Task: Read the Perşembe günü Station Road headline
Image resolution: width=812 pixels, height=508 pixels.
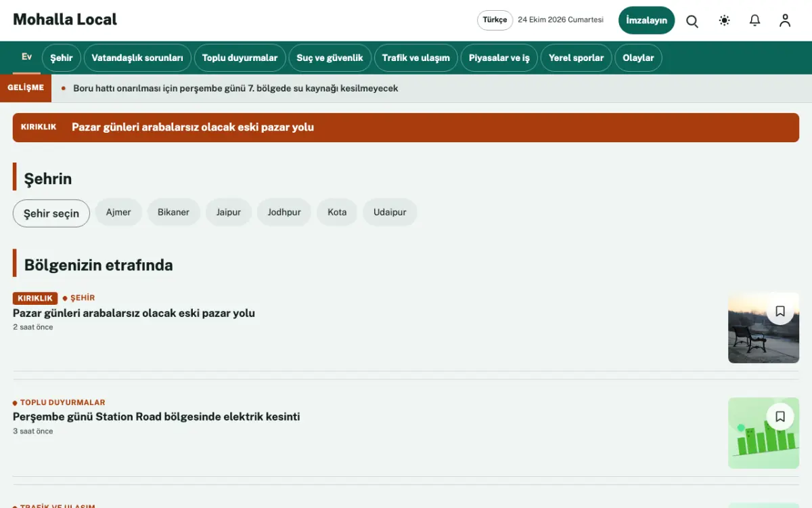Action: pos(156,417)
